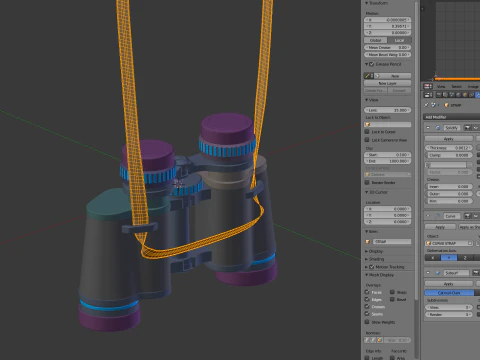Image resolution: width=480 pixels, height=360 pixels.
Task: Enable Bevel overlay checkbox
Action: tap(392, 299)
